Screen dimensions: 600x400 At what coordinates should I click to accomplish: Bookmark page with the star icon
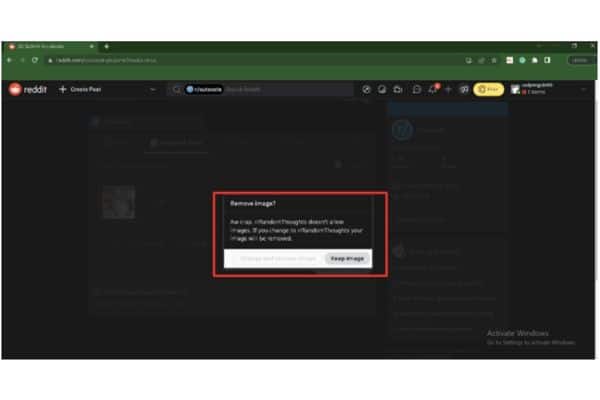click(494, 60)
